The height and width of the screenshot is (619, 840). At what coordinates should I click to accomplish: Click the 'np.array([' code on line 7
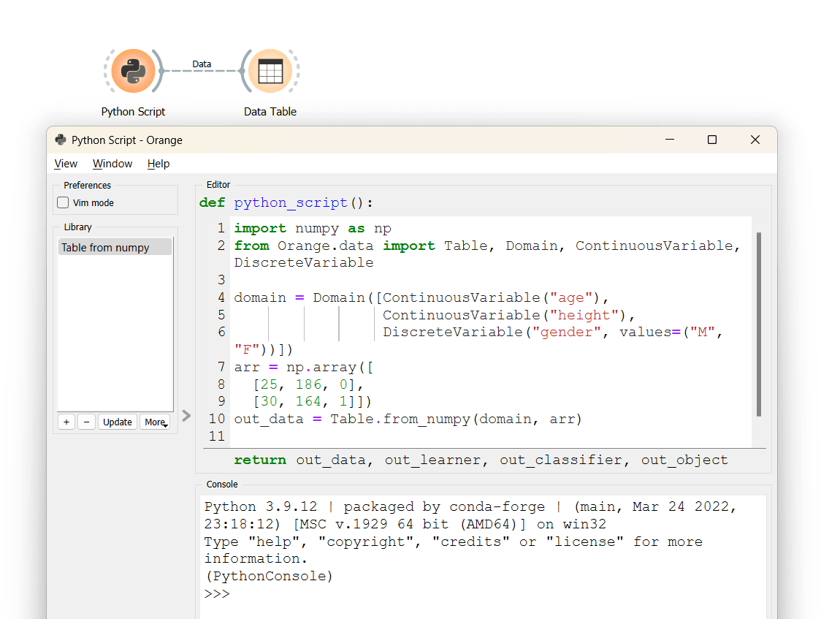point(330,368)
